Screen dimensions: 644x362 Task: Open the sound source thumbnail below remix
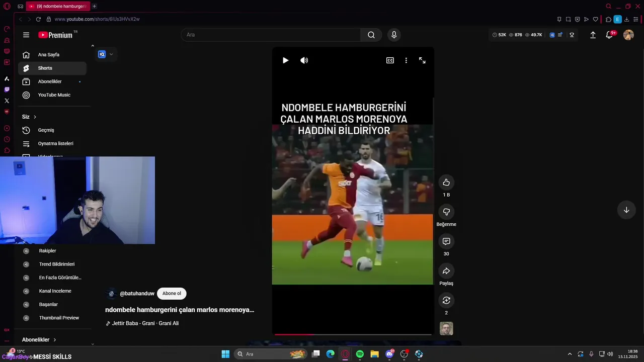[x=446, y=328]
